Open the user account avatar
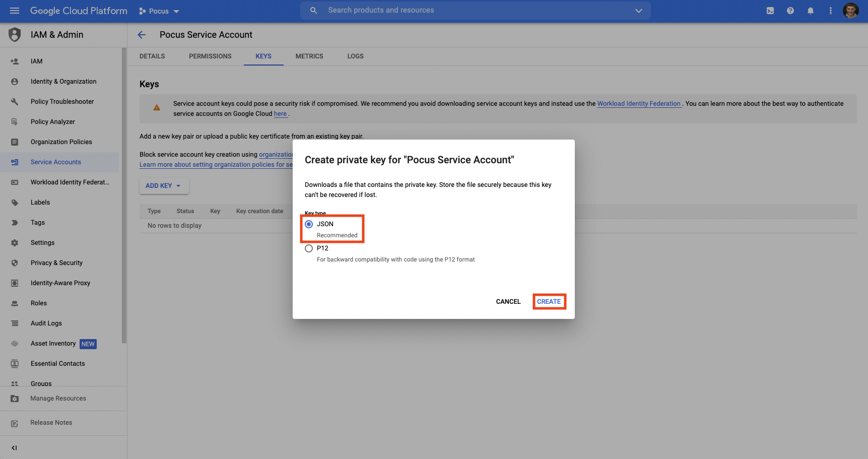Viewport: 868px width, 459px height. [x=851, y=11]
